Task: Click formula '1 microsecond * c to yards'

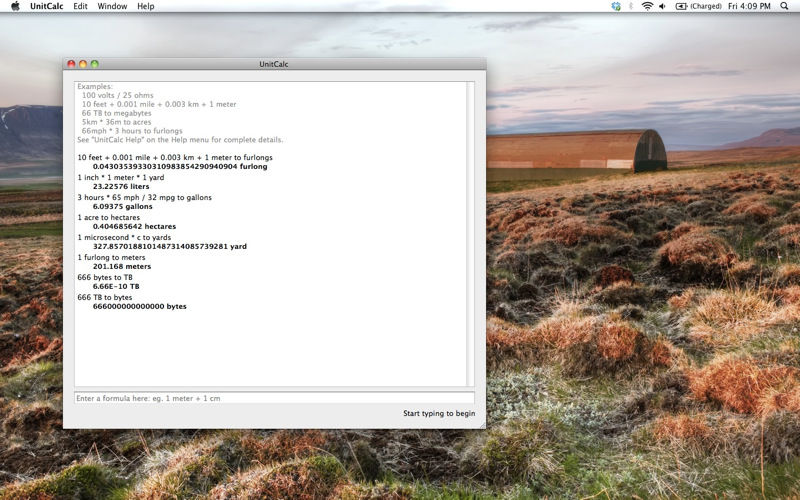Action: pos(124,237)
